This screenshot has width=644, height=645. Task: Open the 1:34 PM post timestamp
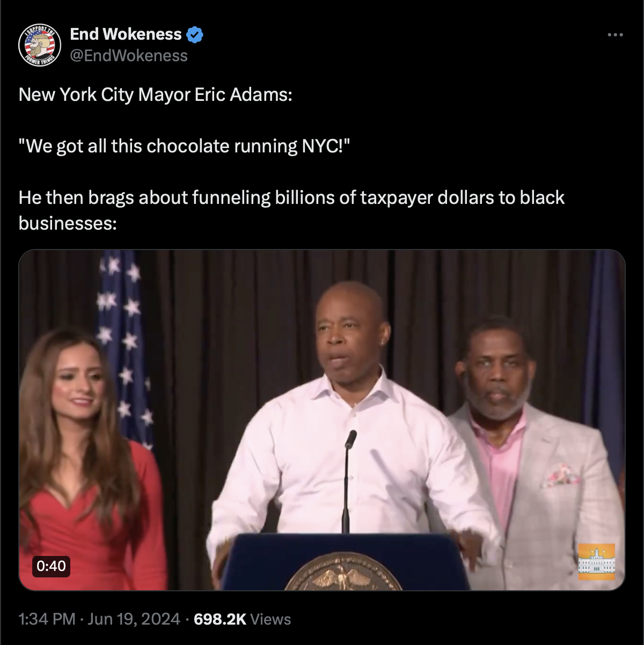tap(47, 619)
